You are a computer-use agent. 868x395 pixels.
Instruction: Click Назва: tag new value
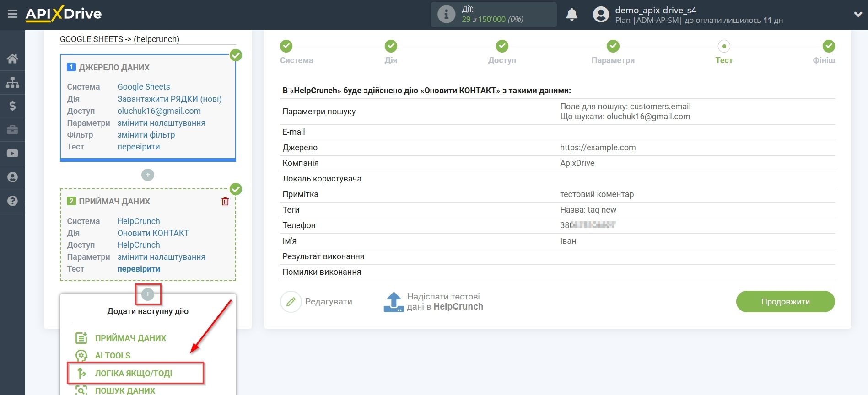[588, 210]
